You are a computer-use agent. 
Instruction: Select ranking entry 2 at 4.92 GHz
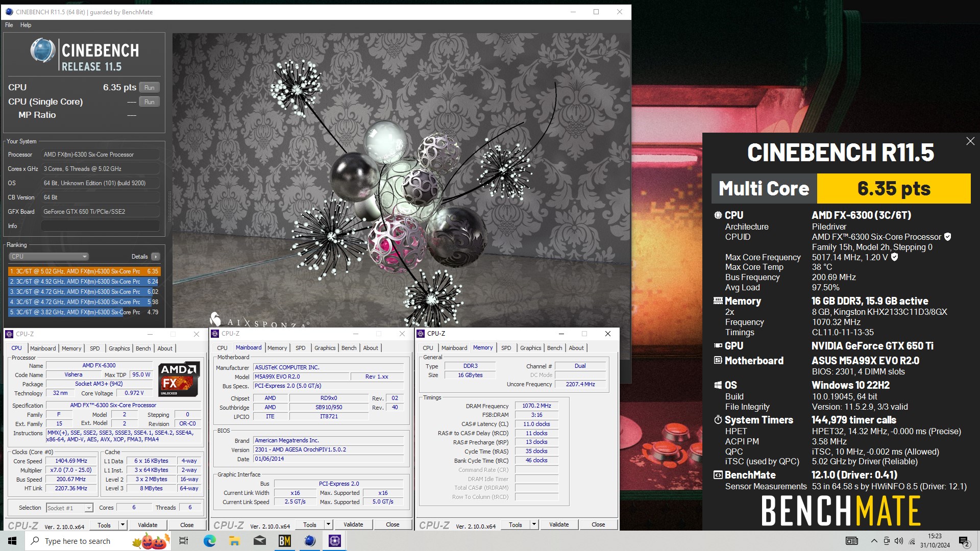pyautogui.click(x=84, y=282)
